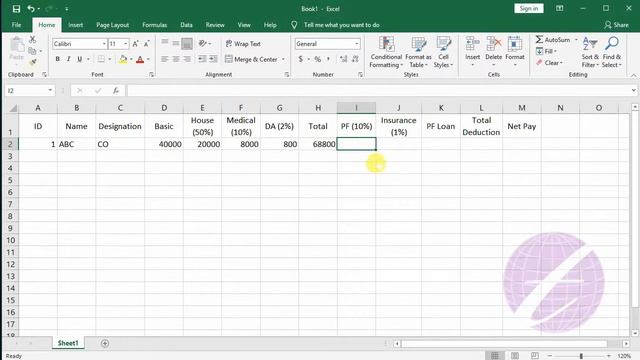
Task: Decrease decimal places
Action: 356,59
